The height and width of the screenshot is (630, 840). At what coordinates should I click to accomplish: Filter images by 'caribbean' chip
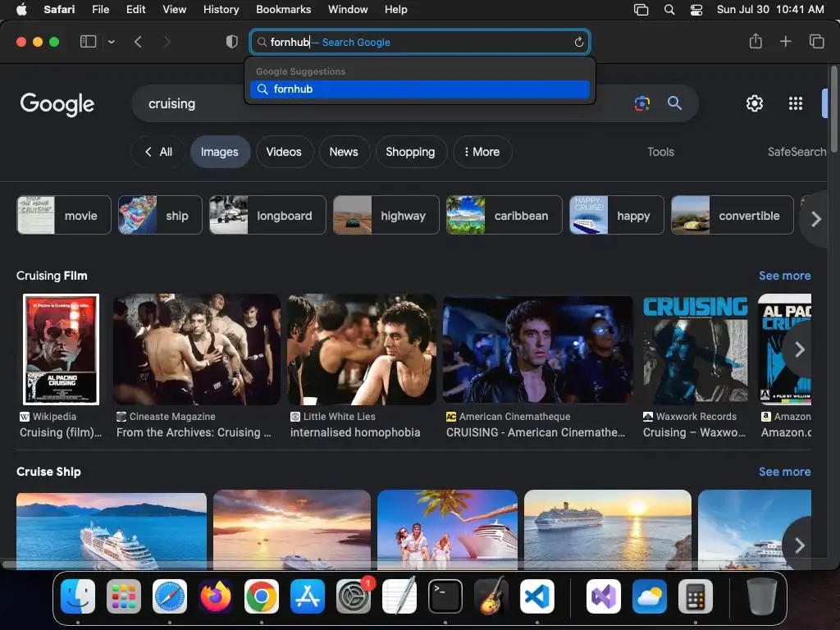504,216
